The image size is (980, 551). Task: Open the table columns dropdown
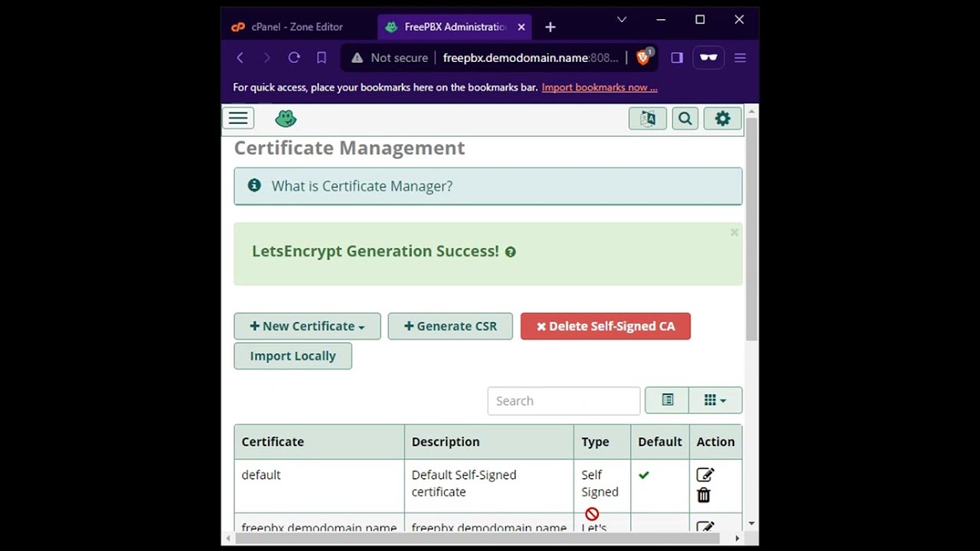(715, 400)
